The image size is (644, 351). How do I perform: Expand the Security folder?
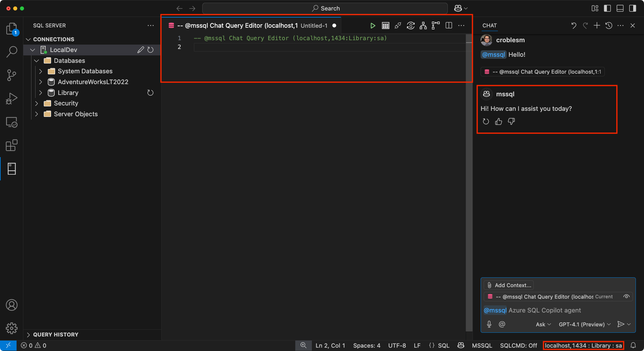(x=37, y=103)
